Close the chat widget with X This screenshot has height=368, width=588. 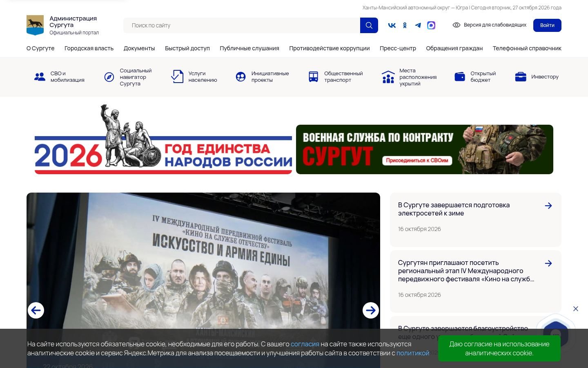[576, 309]
